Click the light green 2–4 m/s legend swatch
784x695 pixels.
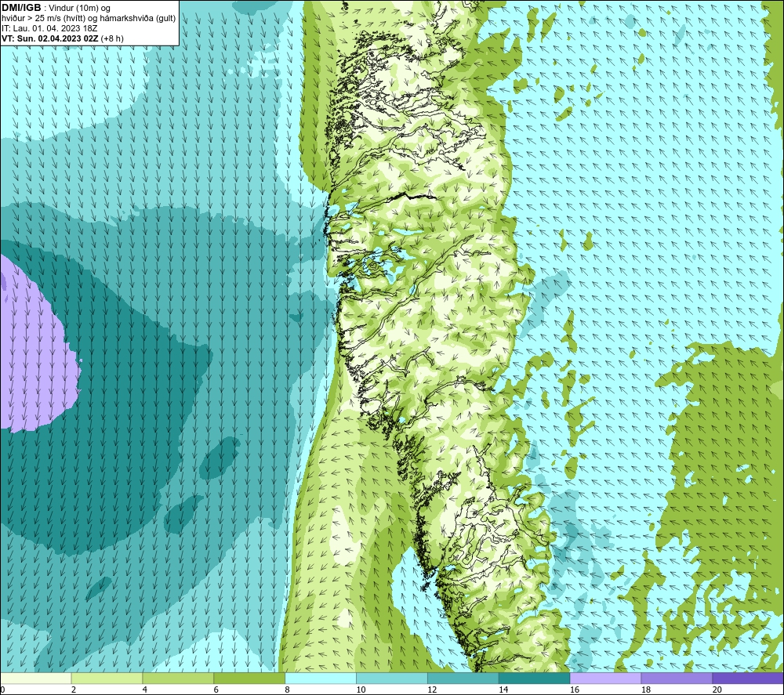click(107, 679)
